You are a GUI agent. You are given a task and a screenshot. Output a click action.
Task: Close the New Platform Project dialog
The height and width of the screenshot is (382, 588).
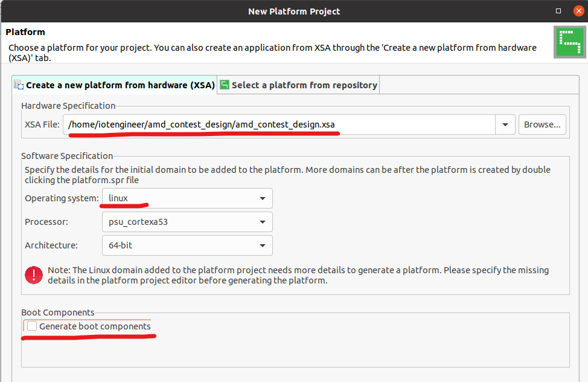click(578, 11)
